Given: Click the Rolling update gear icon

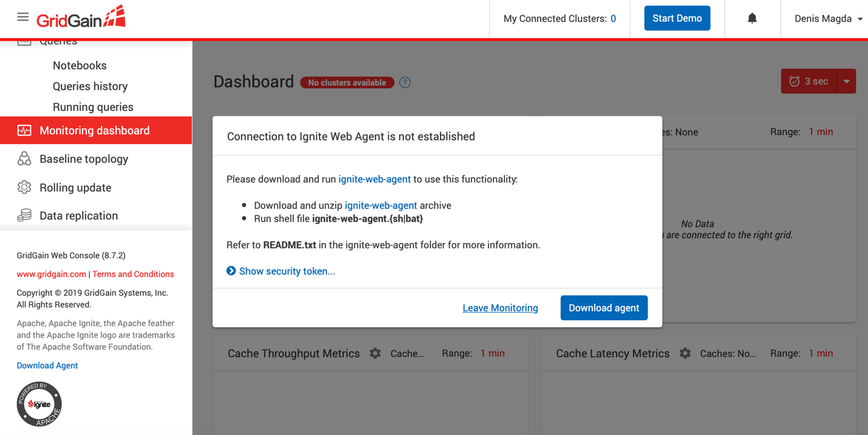Looking at the screenshot, I should pyautogui.click(x=24, y=187).
